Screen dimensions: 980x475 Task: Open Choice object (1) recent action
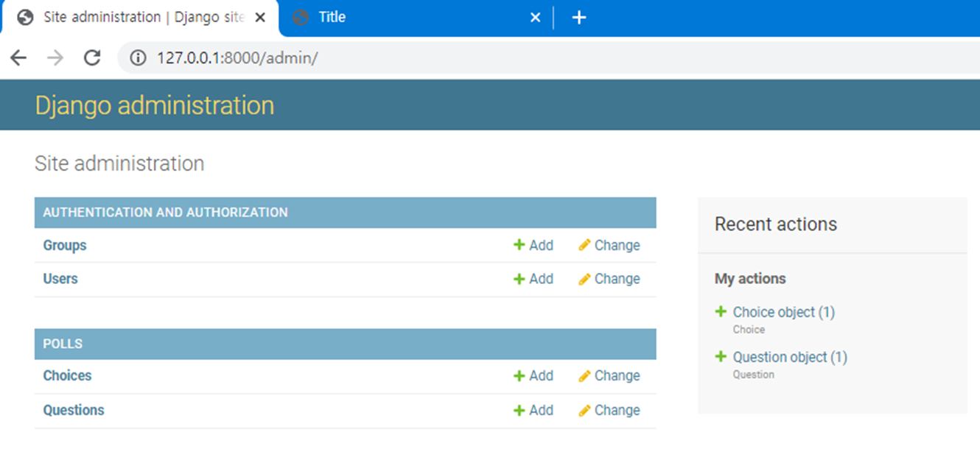coord(784,312)
